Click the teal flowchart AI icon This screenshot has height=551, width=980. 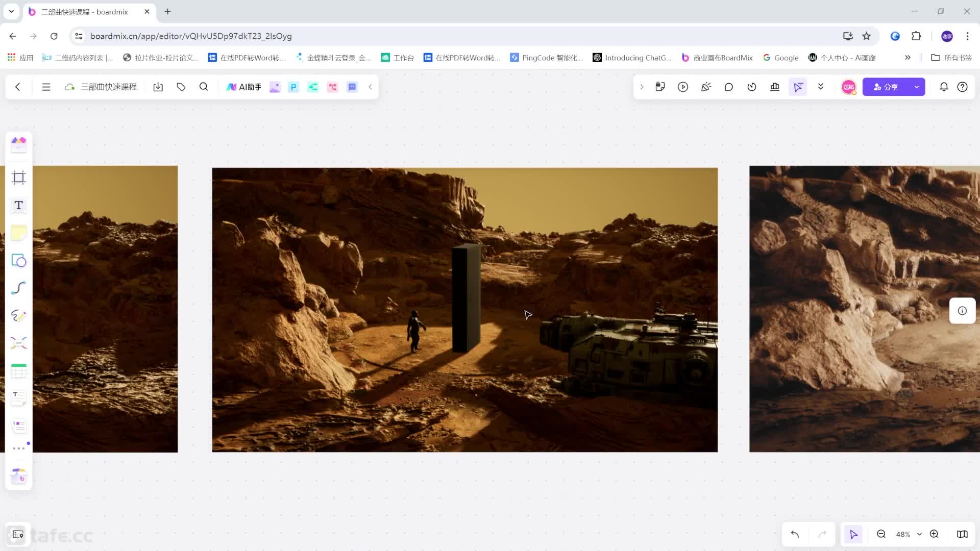pos(313,87)
